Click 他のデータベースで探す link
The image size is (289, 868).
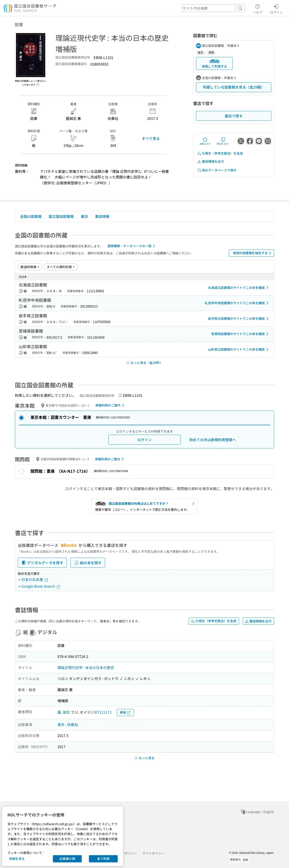pos(217,170)
